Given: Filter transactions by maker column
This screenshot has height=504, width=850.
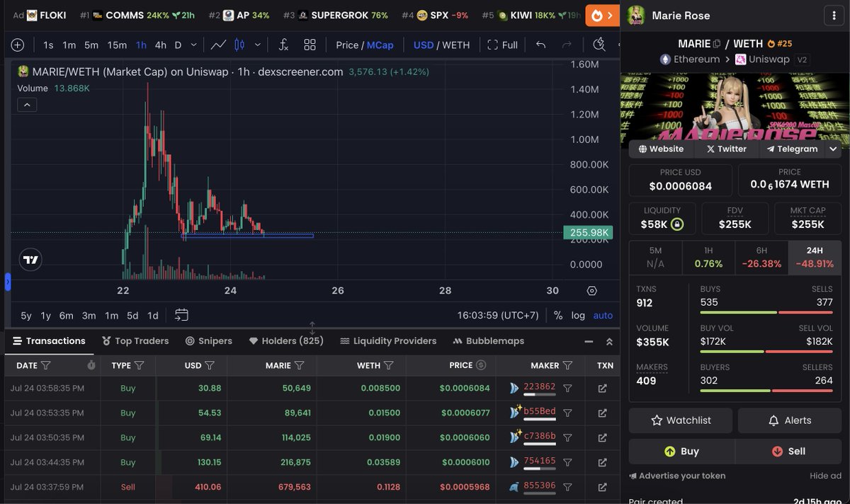Looking at the screenshot, I should coord(567,365).
